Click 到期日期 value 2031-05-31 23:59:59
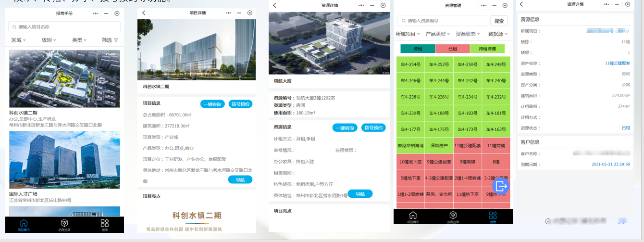Screen dimensions: 644x242 (x=610, y=165)
